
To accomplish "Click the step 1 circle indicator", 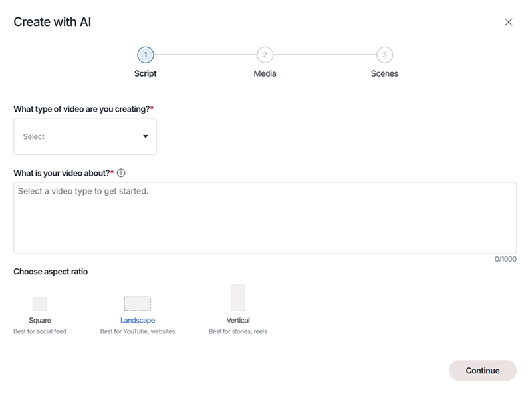I will 145,55.
